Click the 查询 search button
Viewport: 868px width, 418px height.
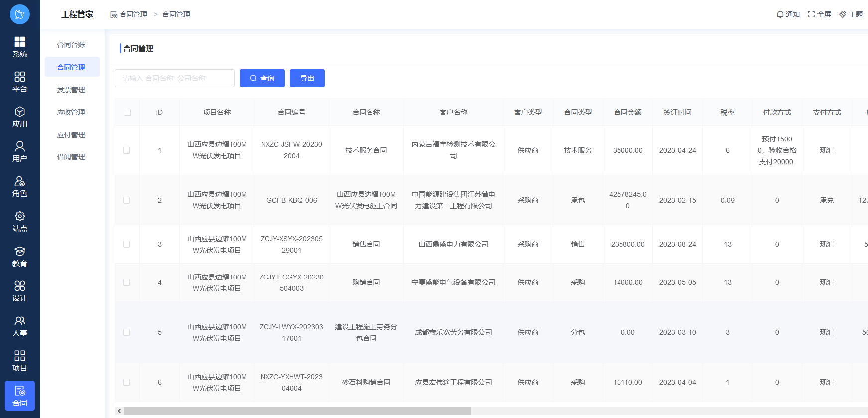tap(262, 78)
